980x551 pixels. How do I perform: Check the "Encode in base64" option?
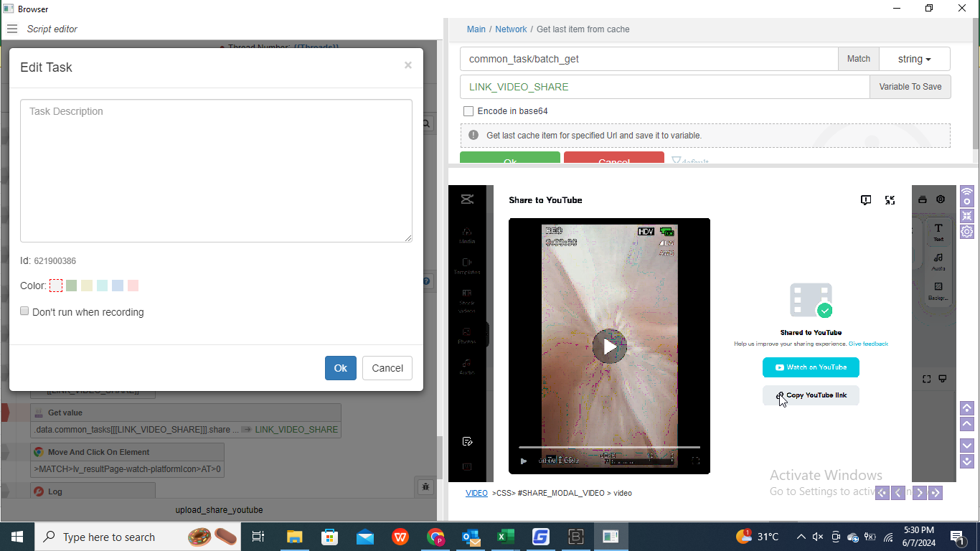(x=468, y=111)
